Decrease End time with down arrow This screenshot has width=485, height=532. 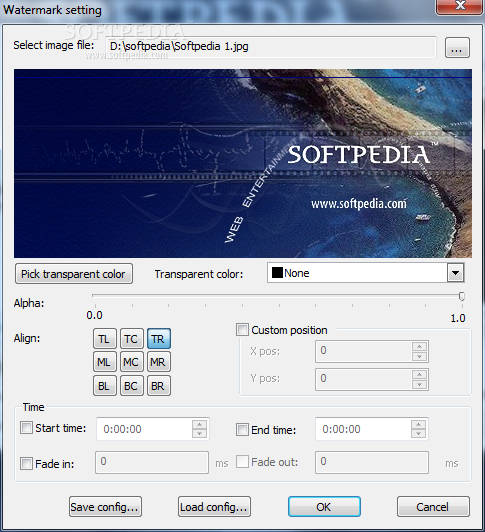point(418,434)
